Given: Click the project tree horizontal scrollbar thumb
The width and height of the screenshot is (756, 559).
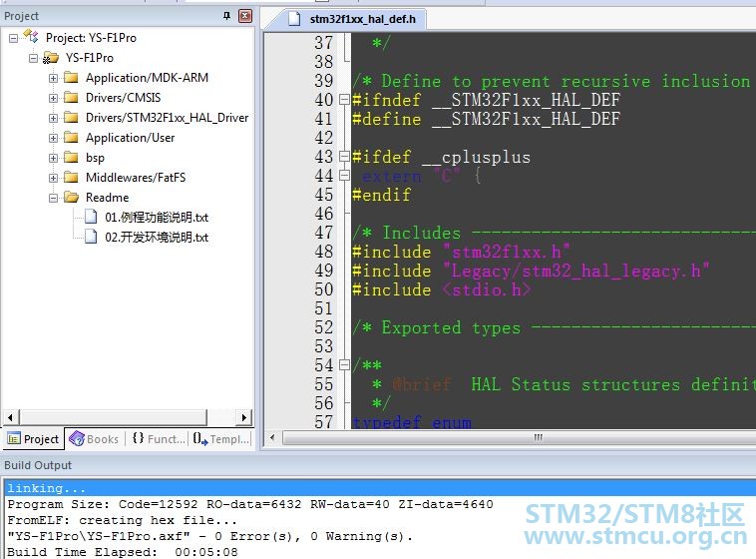Looking at the screenshot, I should pos(114,417).
